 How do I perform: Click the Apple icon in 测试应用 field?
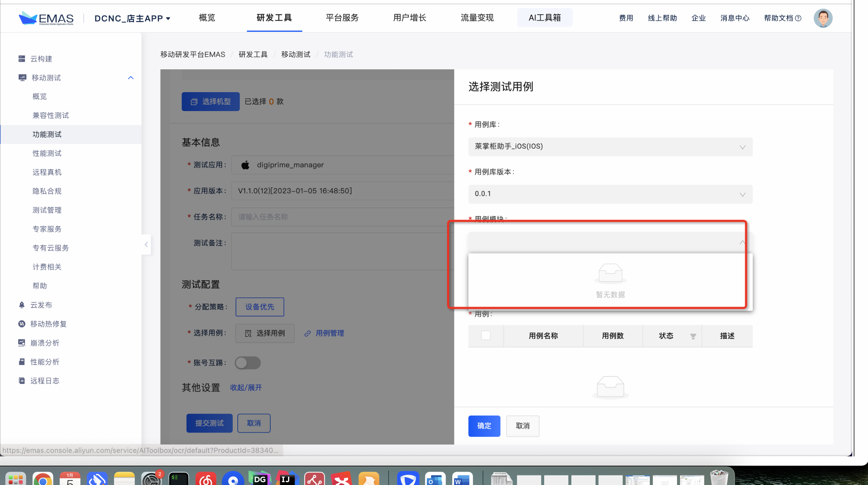tap(245, 165)
